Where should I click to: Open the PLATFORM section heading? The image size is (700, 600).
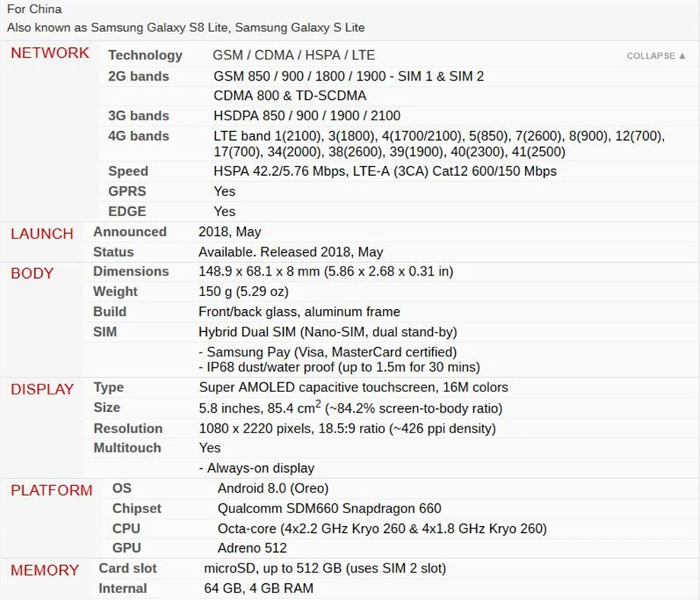[x=51, y=490]
